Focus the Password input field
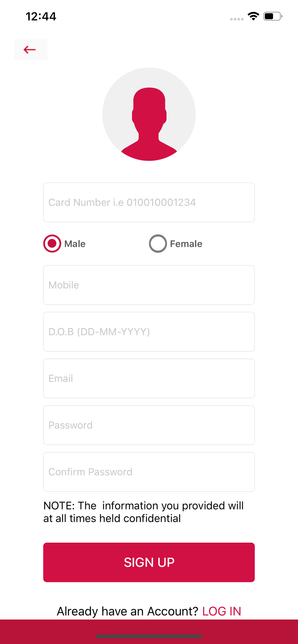 coord(149,425)
